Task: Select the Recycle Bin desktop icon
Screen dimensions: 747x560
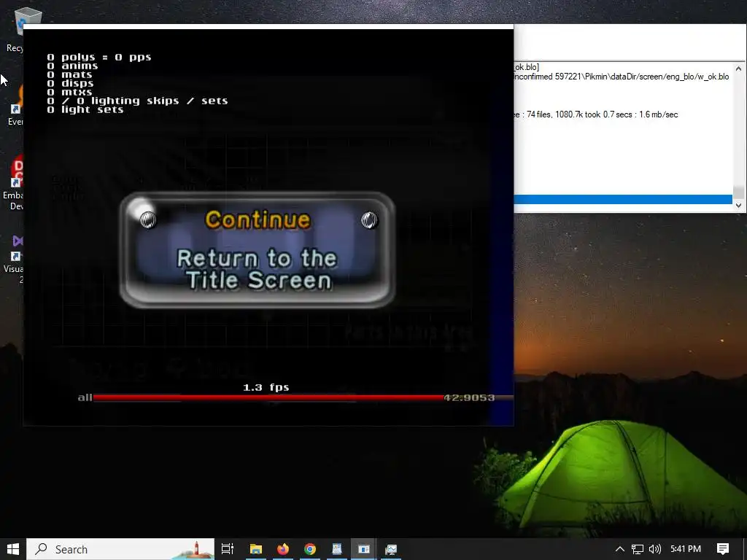Action: (18, 29)
